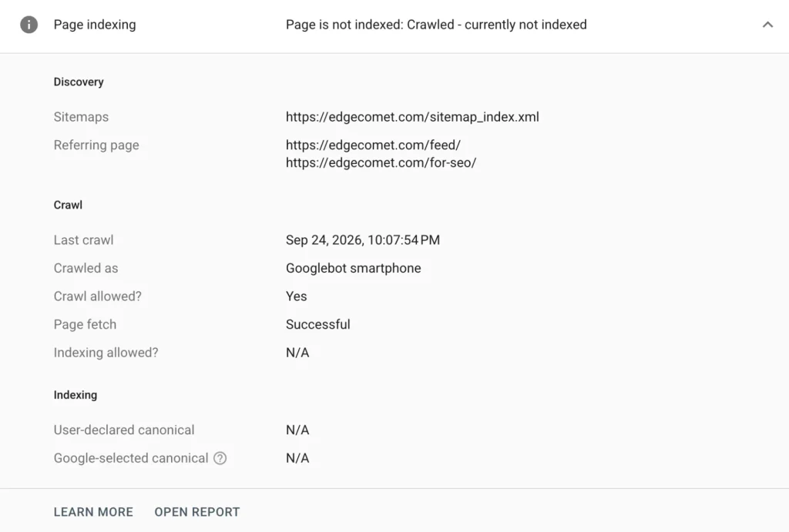Click the Google-selected canonical label
The height and width of the screenshot is (532, 789).
[131, 458]
